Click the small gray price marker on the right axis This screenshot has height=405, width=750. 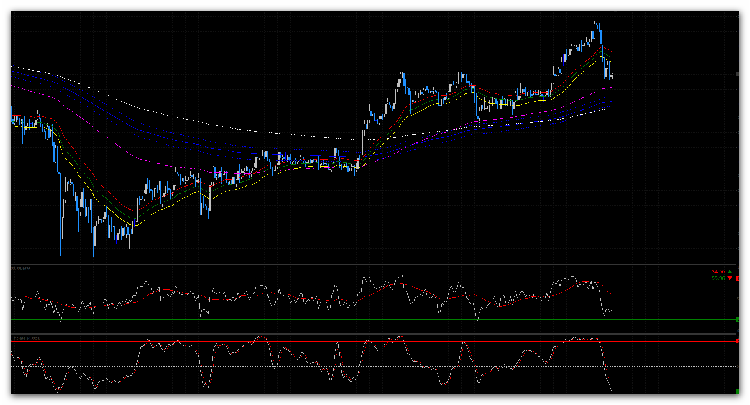738,75
